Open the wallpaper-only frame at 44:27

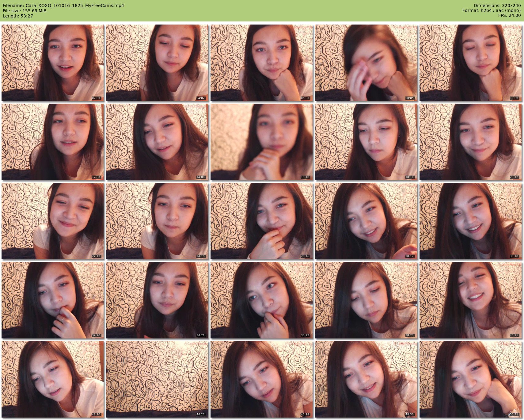tap(157, 379)
